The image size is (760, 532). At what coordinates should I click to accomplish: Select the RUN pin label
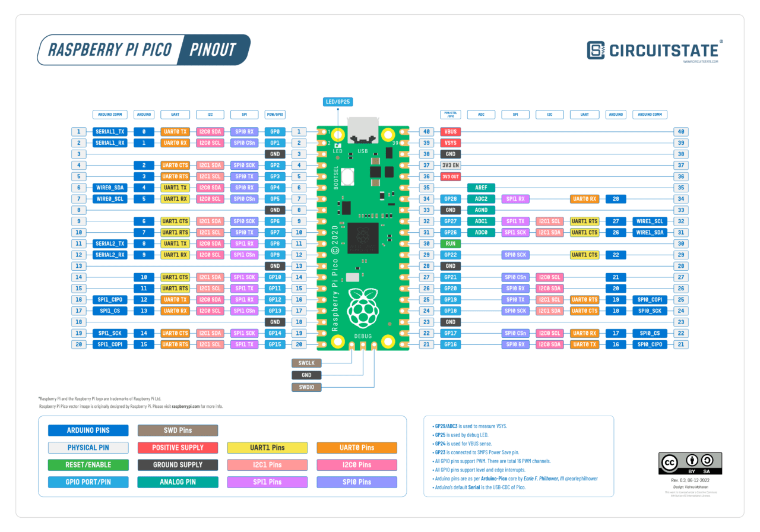pyautogui.click(x=449, y=243)
